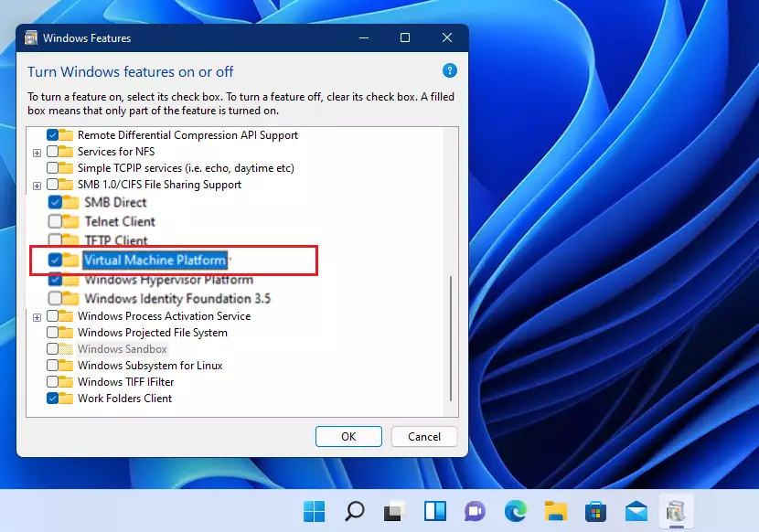Select Windows Hypervisor Platform label

(x=169, y=280)
